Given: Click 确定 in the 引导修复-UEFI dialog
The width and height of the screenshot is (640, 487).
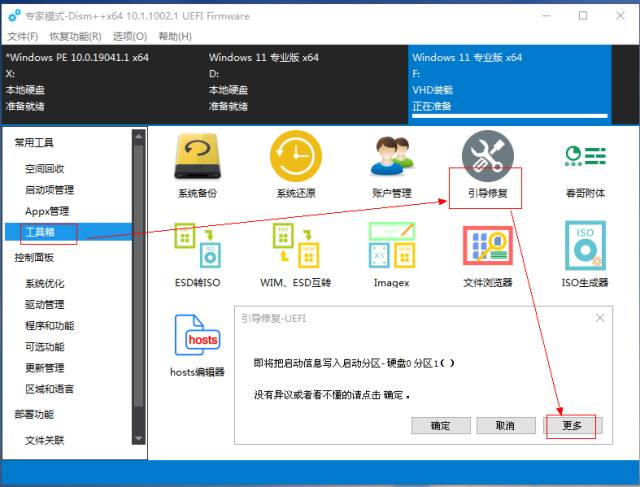Looking at the screenshot, I should [441, 426].
